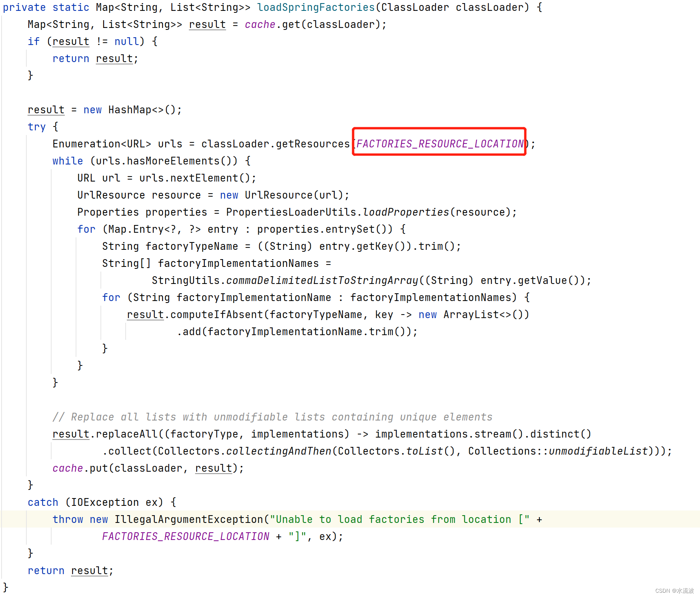
Task: Click FACTORIES_RESOURCE_LOCATION in the throw statement
Action: click(x=186, y=536)
